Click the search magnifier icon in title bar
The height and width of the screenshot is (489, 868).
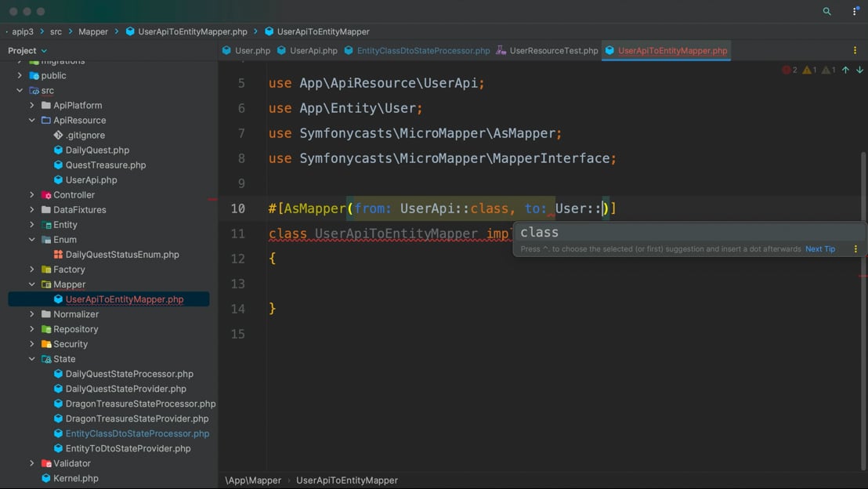[826, 12]
